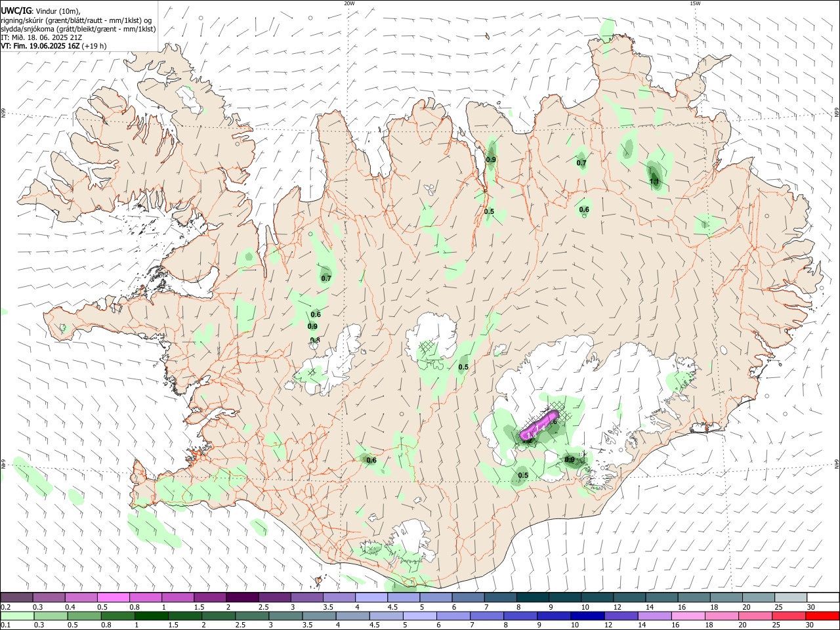The width and height of the screenshot is (840, 630).
Task: Click the 0.1 label in the lower legend
Action: click(6, 625)
